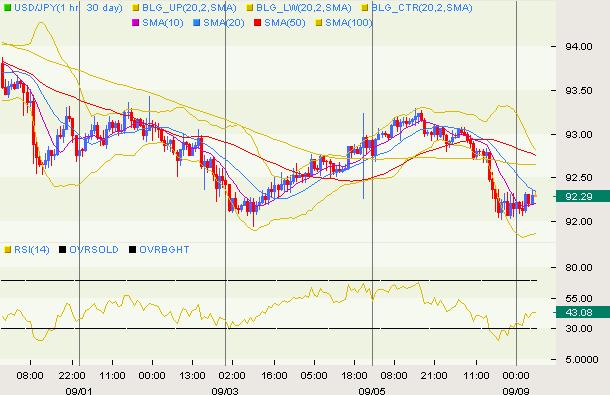Click the 13:00 time axis label
Viewport: 610px width, 395px height.
coord(192,376)
